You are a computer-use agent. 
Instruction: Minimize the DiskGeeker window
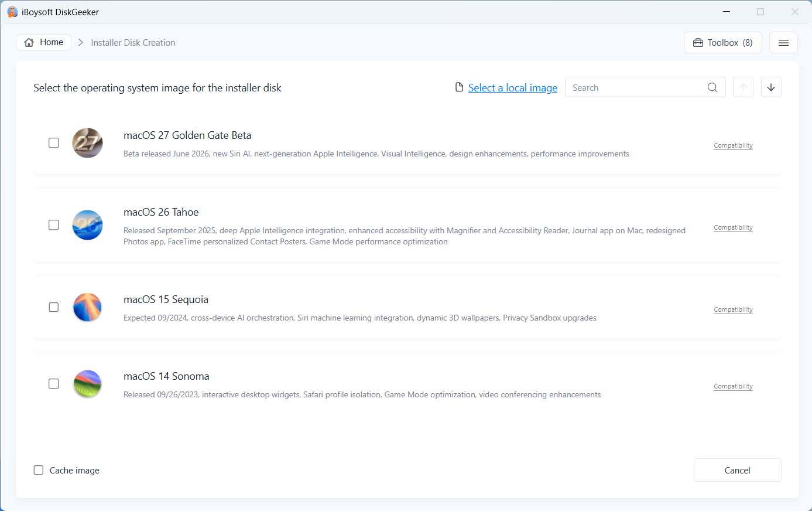(x=727, y=12)
